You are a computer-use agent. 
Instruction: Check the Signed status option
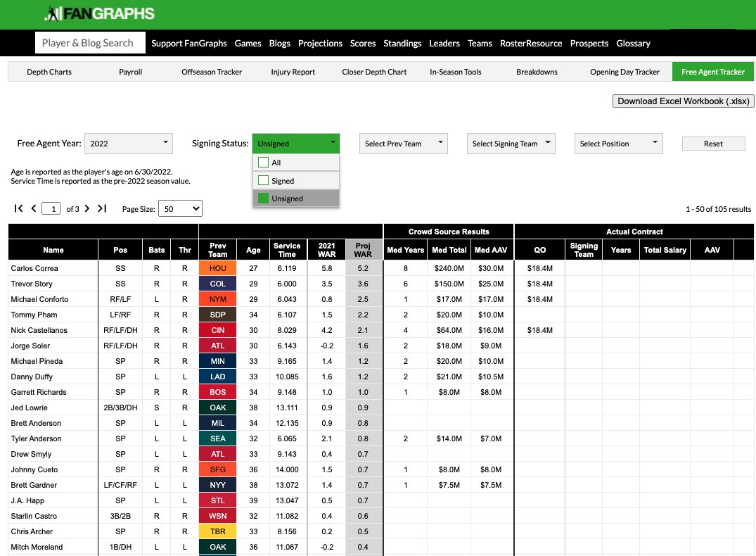pos(263,180)
